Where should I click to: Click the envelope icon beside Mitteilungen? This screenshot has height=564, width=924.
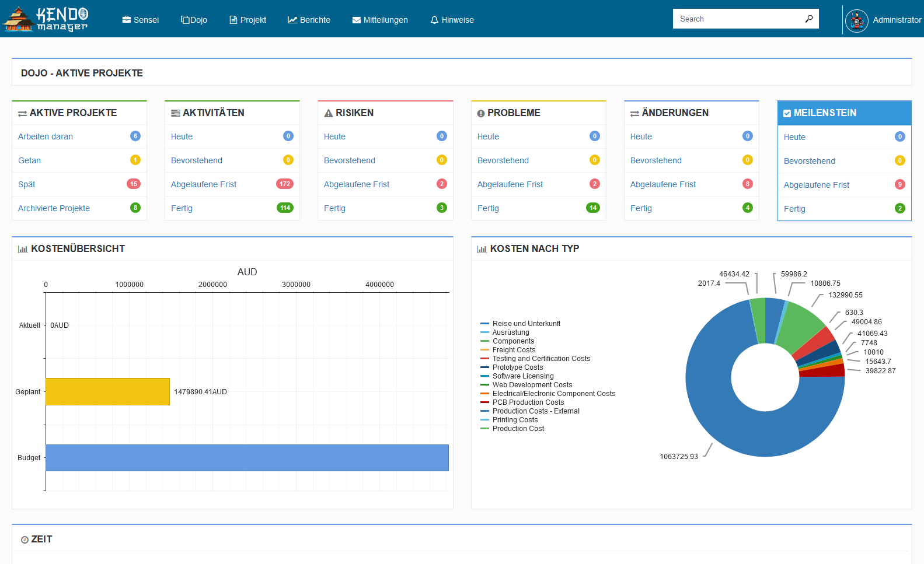[x=357, y=20]
